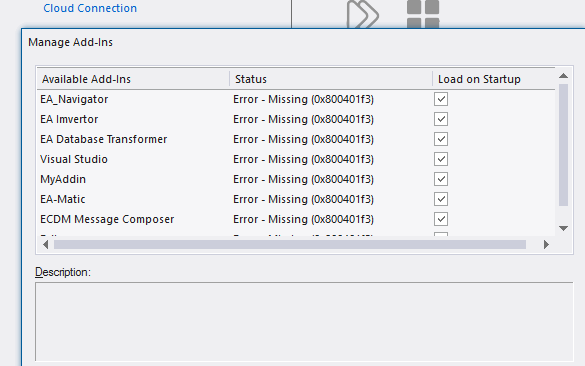Screen dimensions: 585x366
Task: Uncheck Load on Startup for EA_Navigator
Action: (441, 99)
